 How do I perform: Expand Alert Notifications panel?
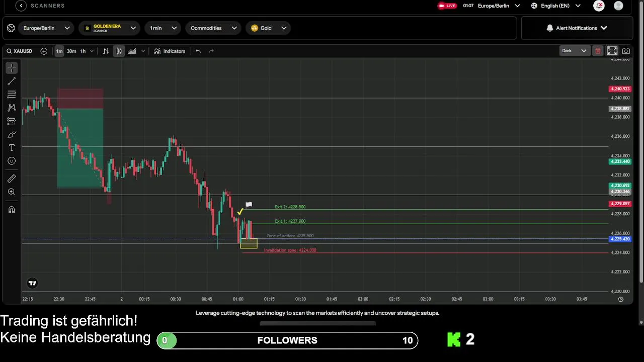pos(577,28)
